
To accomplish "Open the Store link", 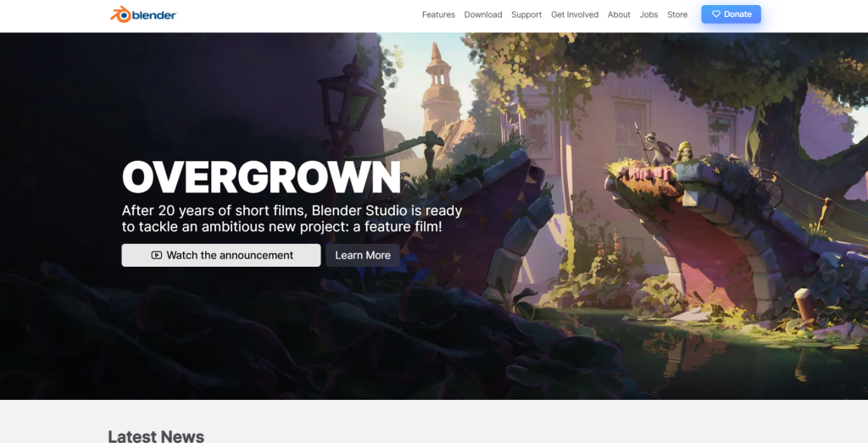I will point(677,15).
